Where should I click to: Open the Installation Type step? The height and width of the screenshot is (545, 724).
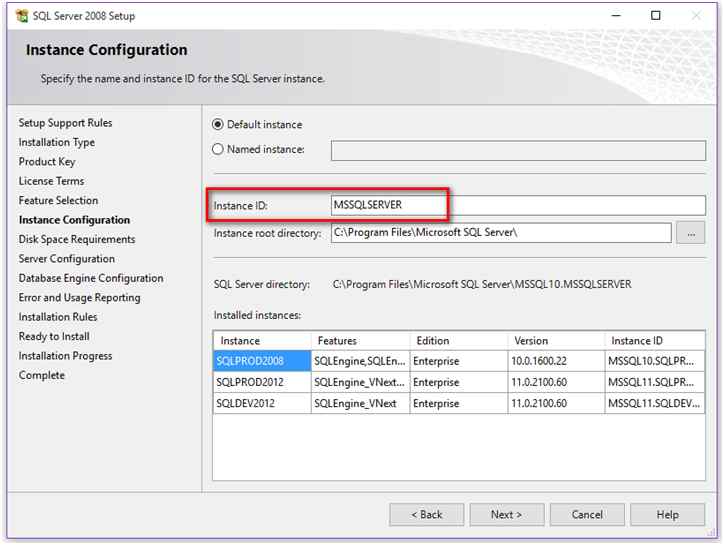pyautogui.click(x=56, y=142)
